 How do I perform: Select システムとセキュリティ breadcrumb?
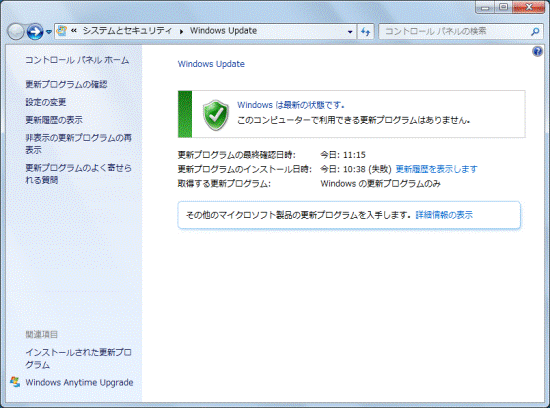127,31
